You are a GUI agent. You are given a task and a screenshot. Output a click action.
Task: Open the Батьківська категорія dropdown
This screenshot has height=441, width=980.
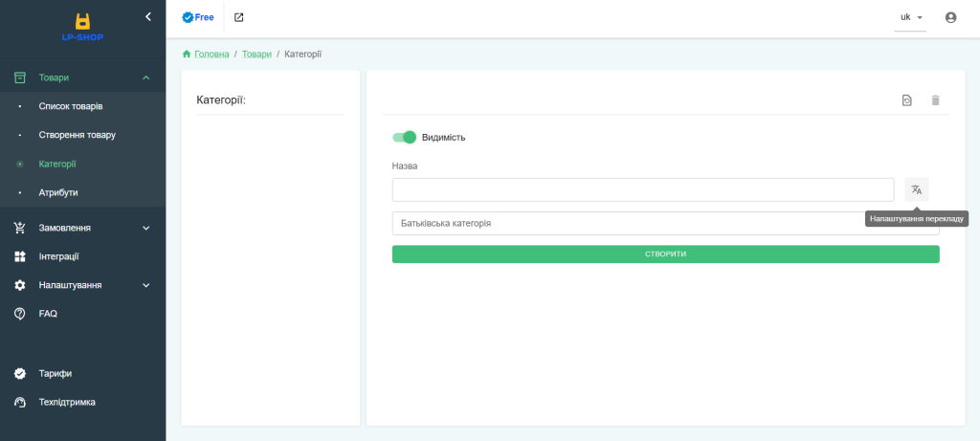pos(666,223)
